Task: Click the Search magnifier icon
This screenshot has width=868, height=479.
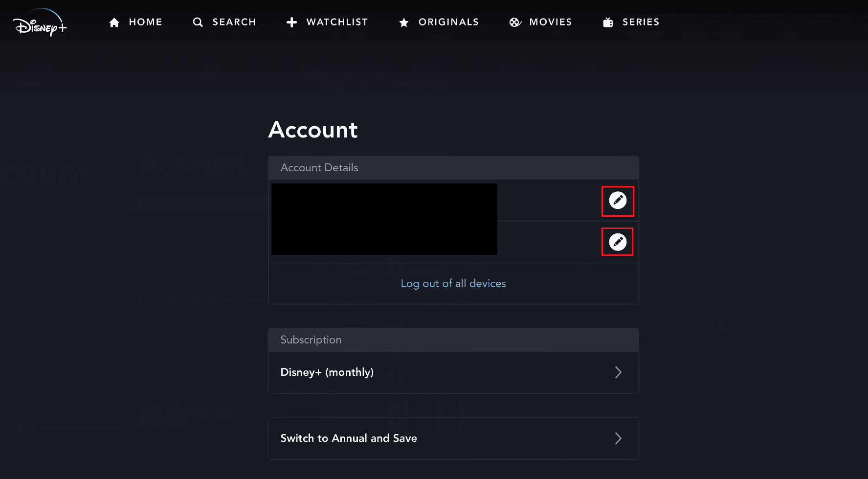Action: tap(198, 23)
